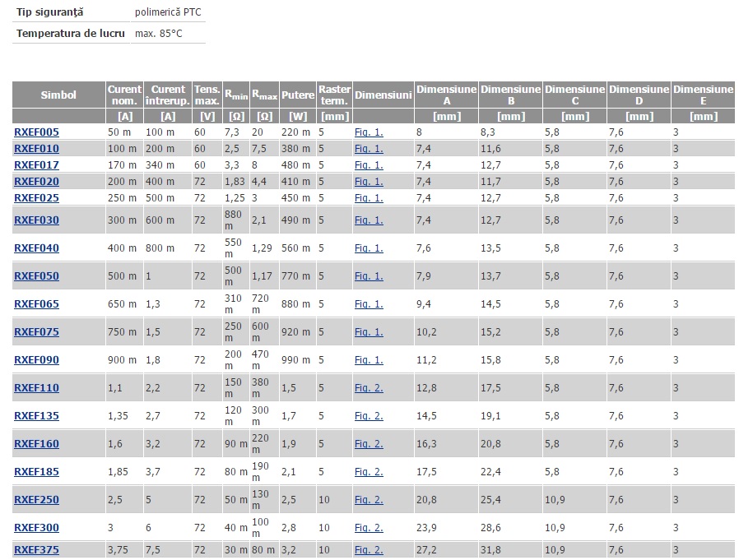Click the Raster term. column header

[x=334, y=95]
